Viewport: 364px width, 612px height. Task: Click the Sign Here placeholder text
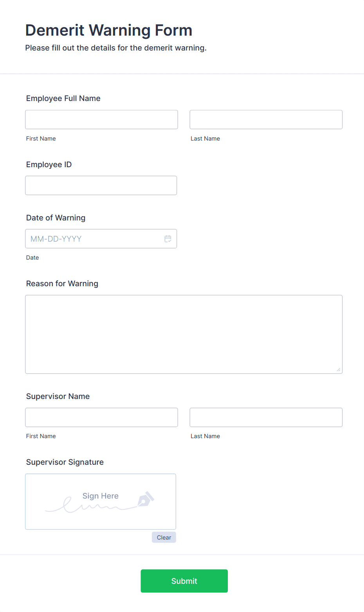pos(100,496)
